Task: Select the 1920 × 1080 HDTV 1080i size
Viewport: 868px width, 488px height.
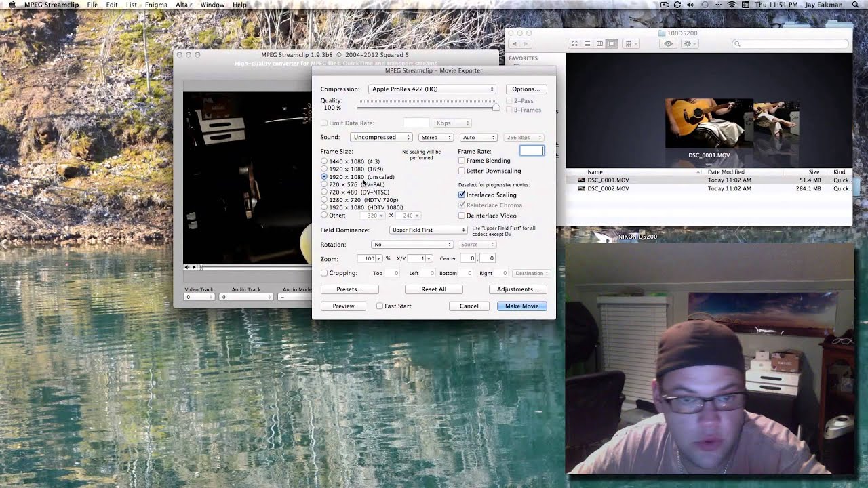Action: [x=324, y=207]
